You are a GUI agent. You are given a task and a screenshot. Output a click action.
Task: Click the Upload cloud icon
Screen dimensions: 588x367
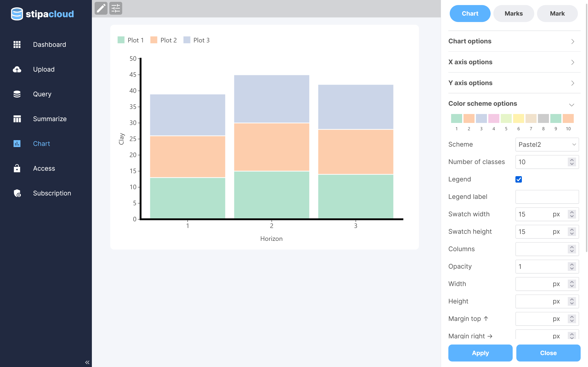tap(17, 70)
